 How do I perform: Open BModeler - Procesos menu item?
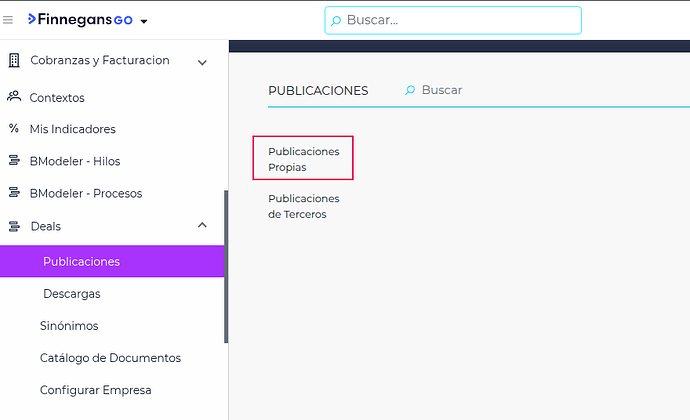pyautogui.click(x=86, y=193)
